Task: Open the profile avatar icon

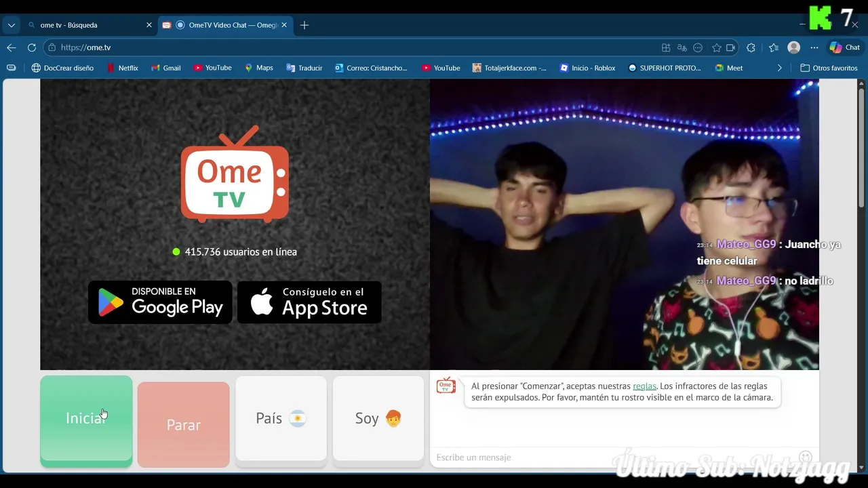Action: pyautogui.click(x=794, y=47)
